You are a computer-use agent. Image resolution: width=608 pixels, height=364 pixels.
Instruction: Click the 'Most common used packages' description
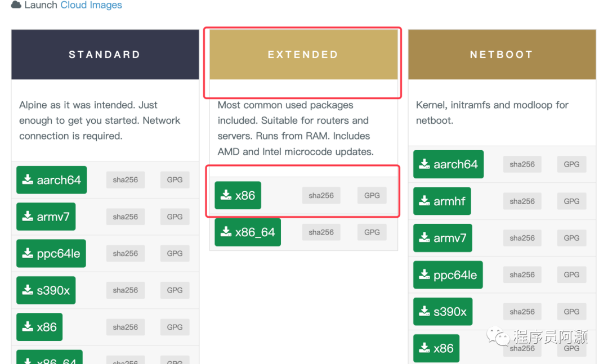[296, 128]
